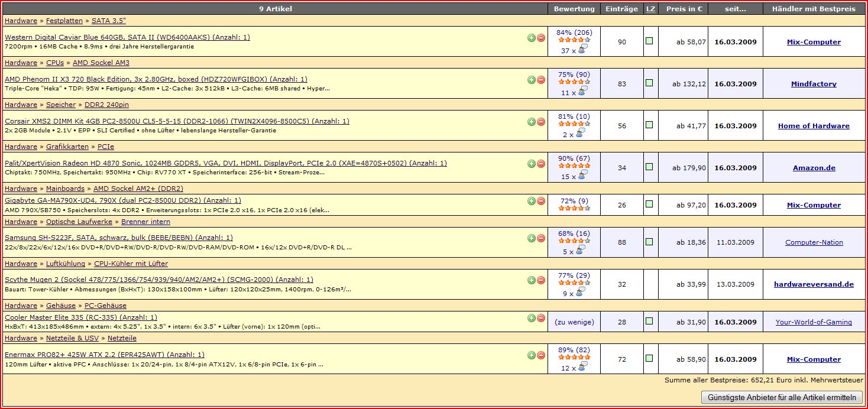Viewport: 868px width, 409px height.
Task: Open the 12 reviews icon for Enermax PRO82+
Action: 582,367
